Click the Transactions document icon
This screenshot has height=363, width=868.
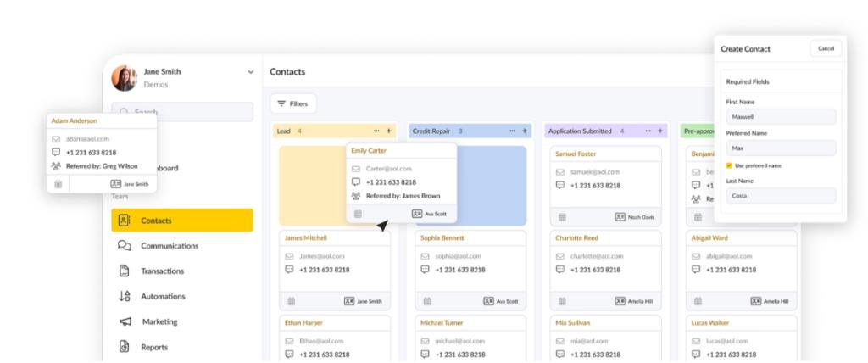[x=125, y=271]
